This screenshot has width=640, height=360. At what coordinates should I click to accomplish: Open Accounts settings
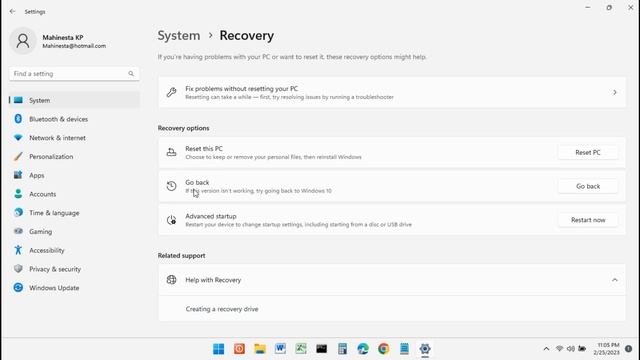coord(74,194)
